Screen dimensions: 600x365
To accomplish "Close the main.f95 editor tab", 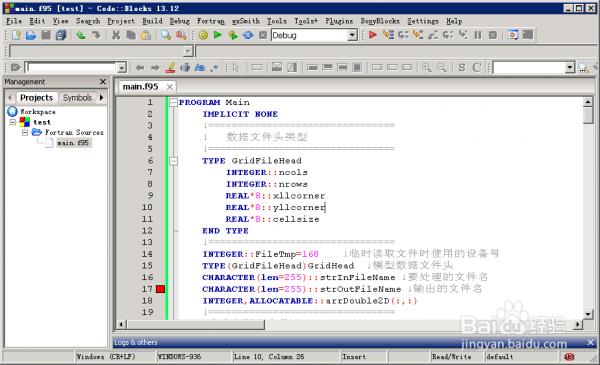I will click(x=170, y=87).
